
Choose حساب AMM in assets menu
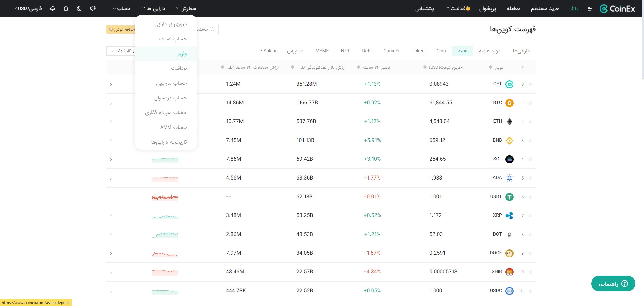(166, 127)
